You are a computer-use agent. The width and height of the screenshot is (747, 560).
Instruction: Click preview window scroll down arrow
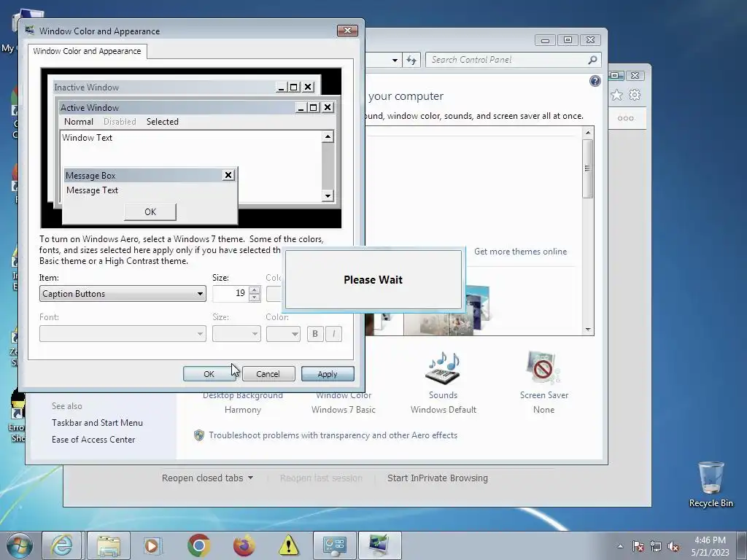pyautogui.click(x=328, y=195)
